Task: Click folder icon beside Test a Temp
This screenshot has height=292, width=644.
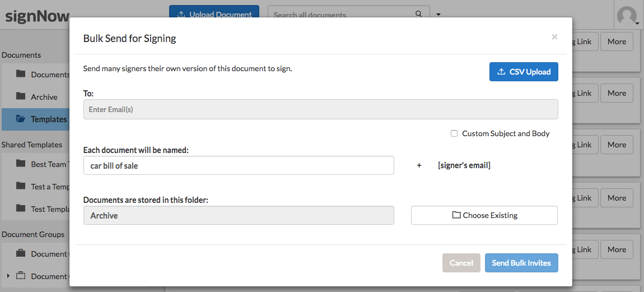Action: [x=21, y=186]
